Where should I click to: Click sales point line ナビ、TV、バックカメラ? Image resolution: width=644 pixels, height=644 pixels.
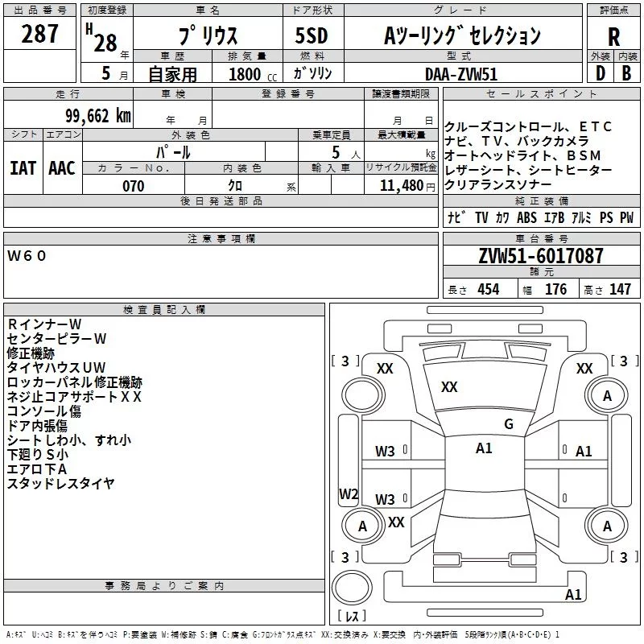[x=517, y=141]
